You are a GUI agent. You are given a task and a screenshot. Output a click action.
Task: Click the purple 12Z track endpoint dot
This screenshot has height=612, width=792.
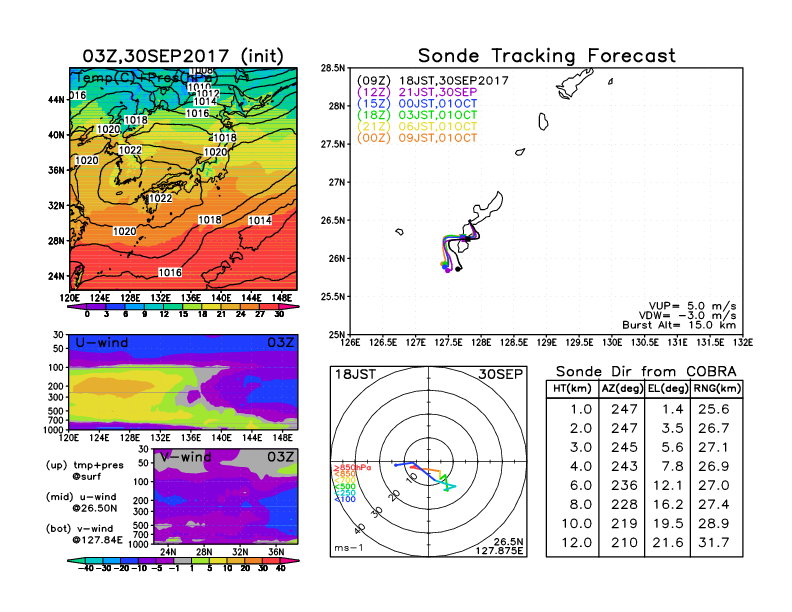pos(448,271)
